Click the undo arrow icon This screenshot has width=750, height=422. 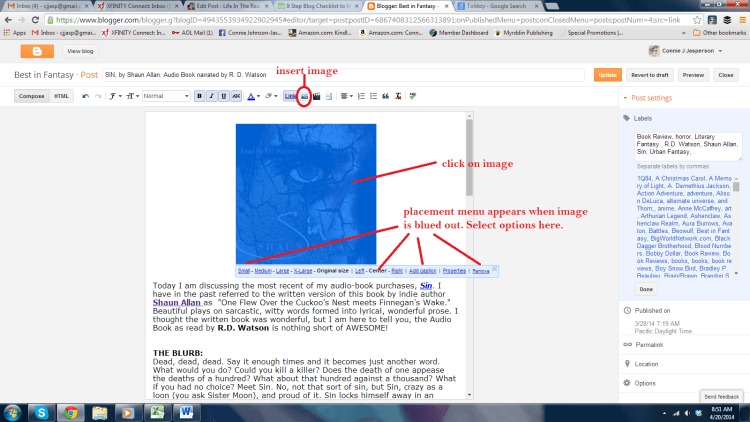click(85, 96)
